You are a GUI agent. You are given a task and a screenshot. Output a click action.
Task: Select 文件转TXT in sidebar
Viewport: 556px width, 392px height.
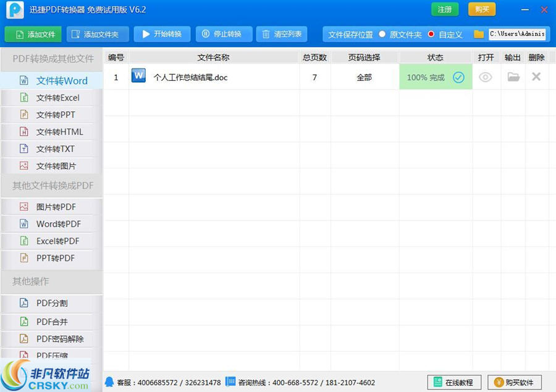pos(52,149)
